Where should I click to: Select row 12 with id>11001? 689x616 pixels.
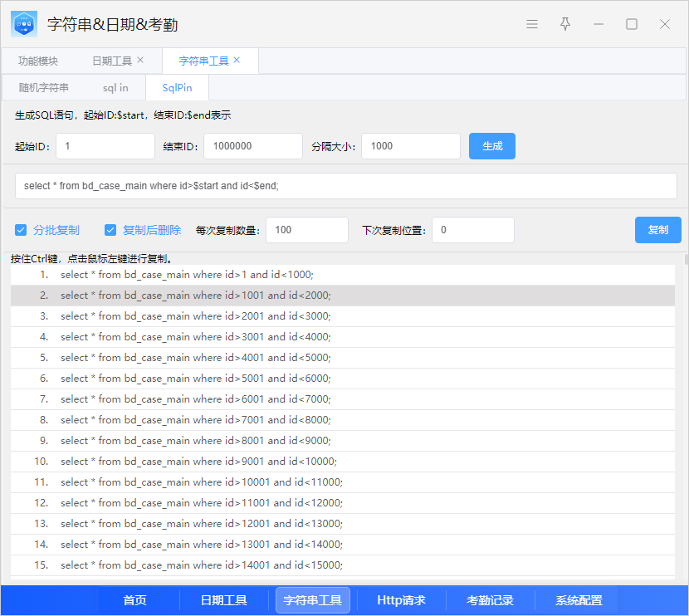[343, 503]
